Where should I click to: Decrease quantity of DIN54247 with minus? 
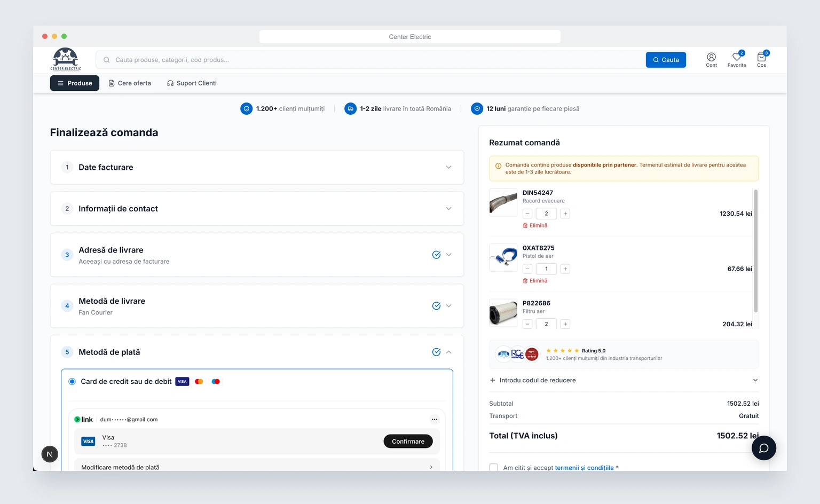click(527, 214)
